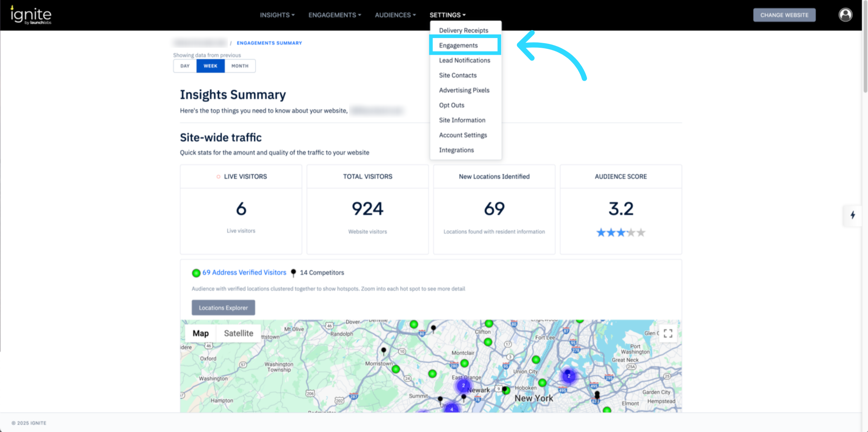868x432 pixels.
Task: Expand the ENGAGEMENTS dropdown menu
Action: 335,15
